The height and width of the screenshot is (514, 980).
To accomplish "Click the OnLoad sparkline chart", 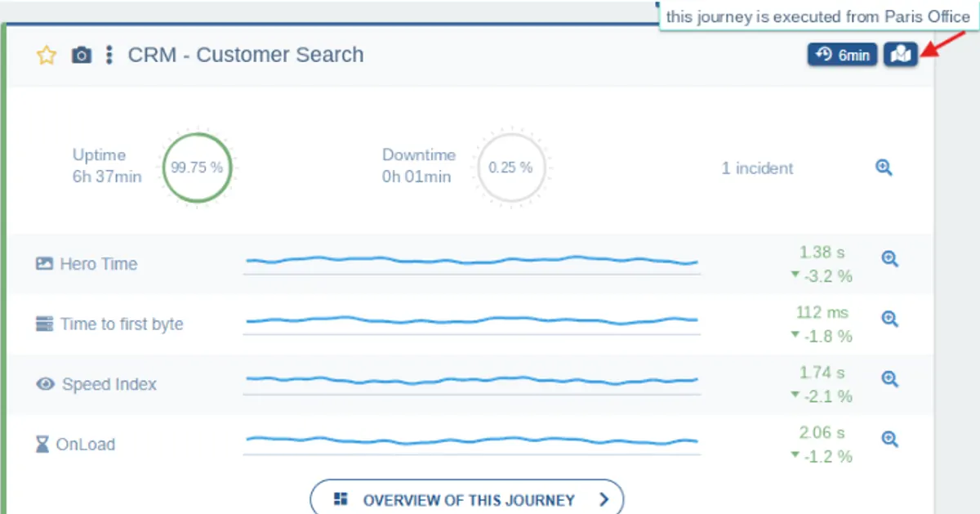I will point(472,441).
